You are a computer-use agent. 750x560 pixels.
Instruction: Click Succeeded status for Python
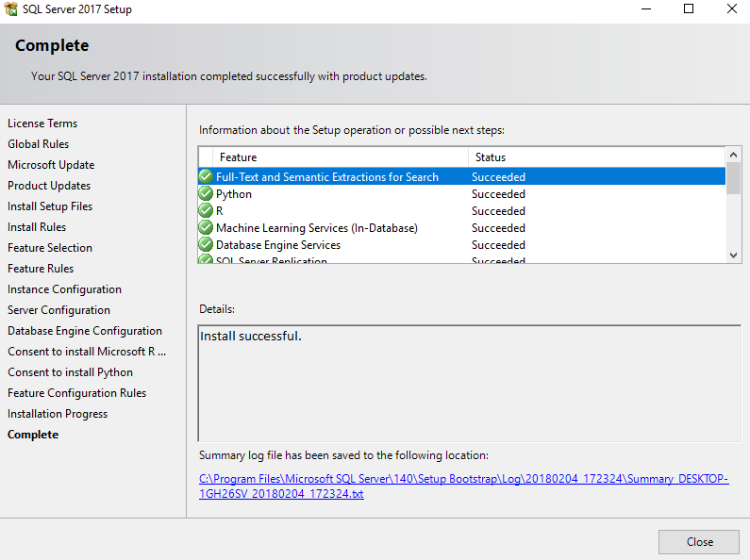pos(498,194)
